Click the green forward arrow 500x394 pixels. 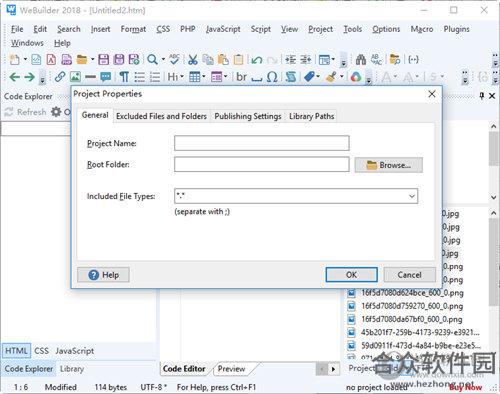point(30,77)
